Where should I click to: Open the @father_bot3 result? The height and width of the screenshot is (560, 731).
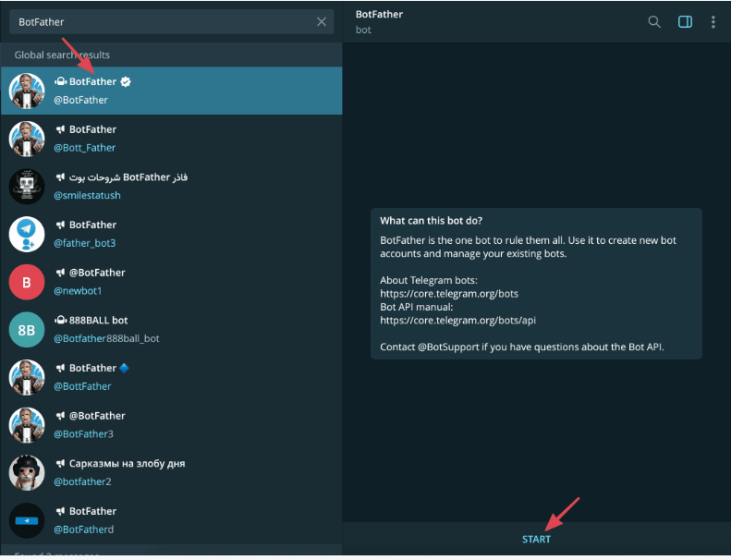point(171,234)
